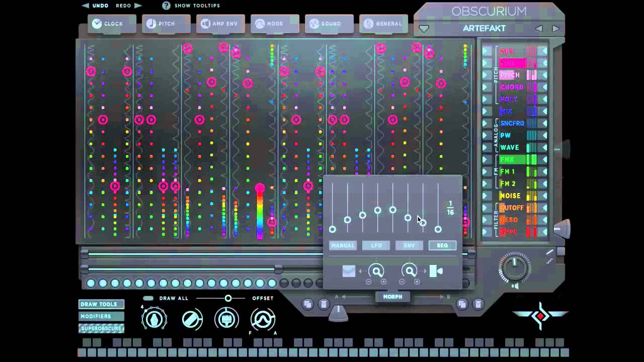This screenshot has height=362, width=644.
Task: Select the WAVE parameter lane
Action: point(512,147)
